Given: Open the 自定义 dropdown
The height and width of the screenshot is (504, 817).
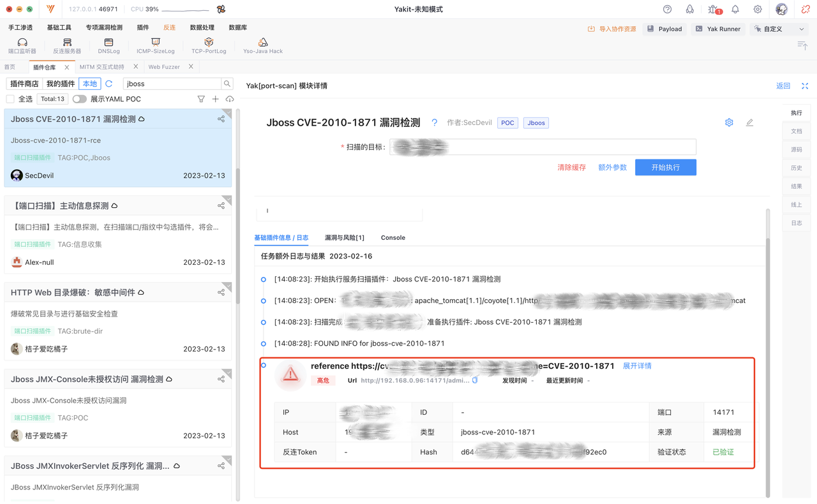Looking at the screenshot, I should 779,29.
